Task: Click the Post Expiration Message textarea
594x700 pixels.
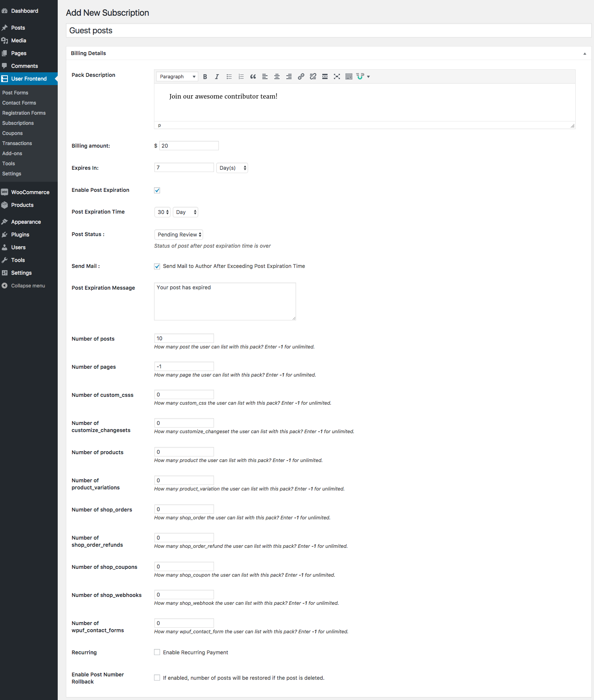Action: tap(225, 301)
